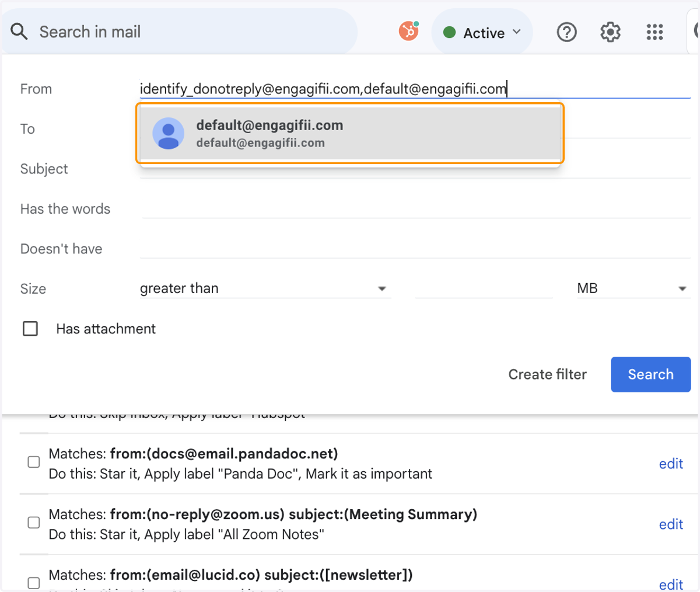Open the HubSpot extension icon
Viewport: 700px width, 592px height.
point(409,32)
